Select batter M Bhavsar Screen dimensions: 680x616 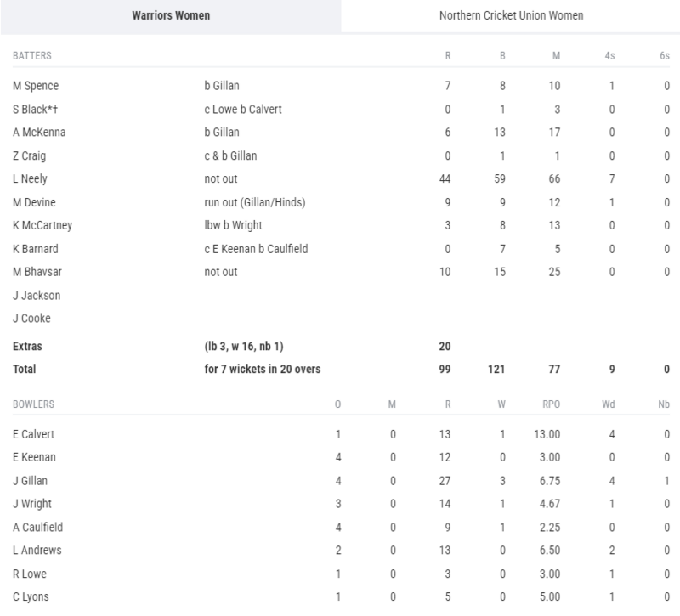(x=36, y=272)
